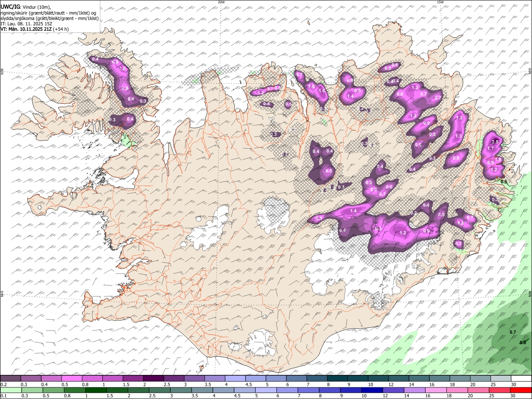
Task: Click pink rain swatch between 18 and 20
Action: point(457,390)
